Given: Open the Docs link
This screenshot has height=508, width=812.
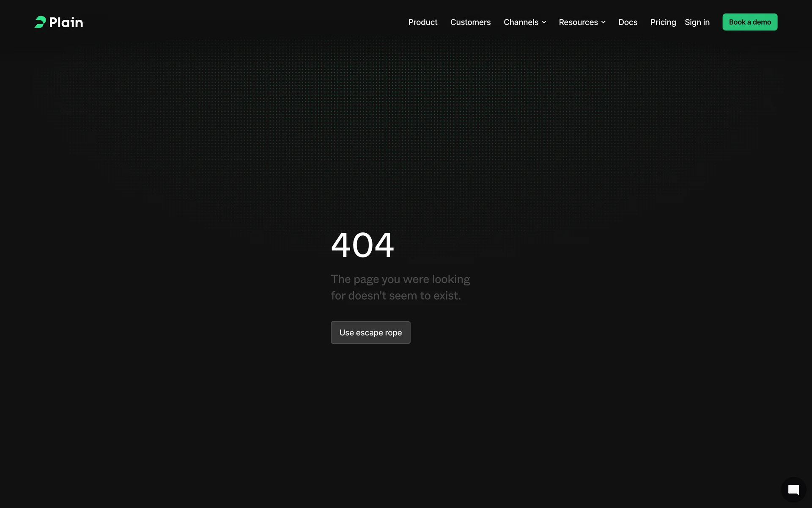Looking at the screenshot, I should (628, 22).
